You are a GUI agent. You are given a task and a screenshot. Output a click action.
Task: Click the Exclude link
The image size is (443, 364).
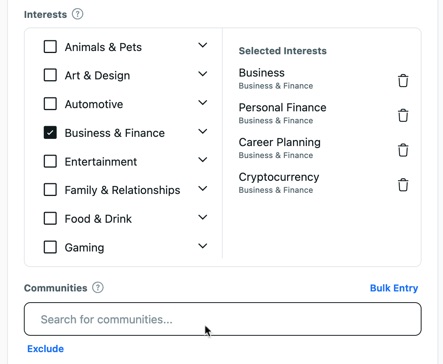pyautogui.click(x=46, y=349)
